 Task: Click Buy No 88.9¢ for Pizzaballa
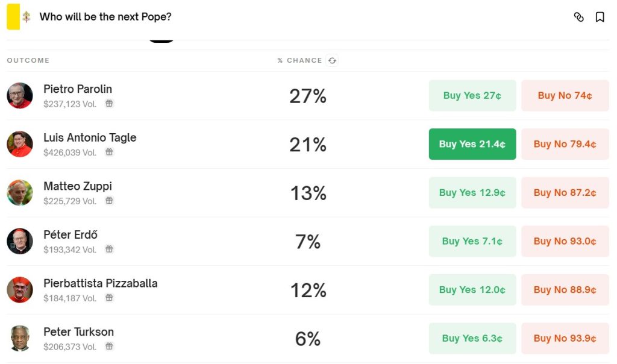click(565, 290)
